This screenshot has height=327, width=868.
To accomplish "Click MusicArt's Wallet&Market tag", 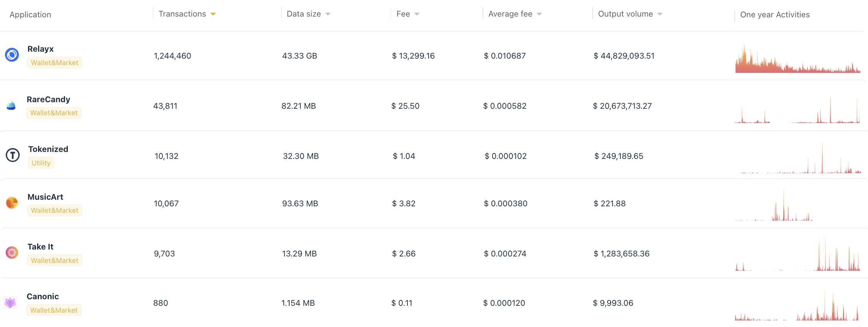I will point(55,211).
